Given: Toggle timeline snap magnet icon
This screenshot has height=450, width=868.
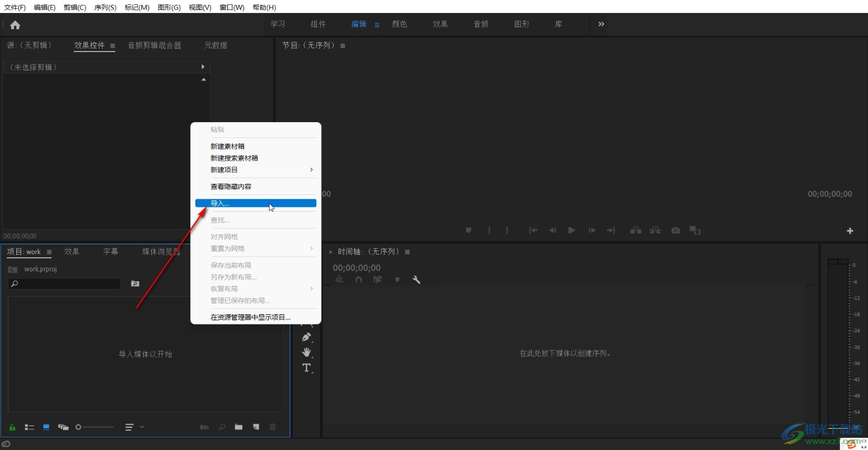Looking at the screenshot, I should tap(359, 280).
